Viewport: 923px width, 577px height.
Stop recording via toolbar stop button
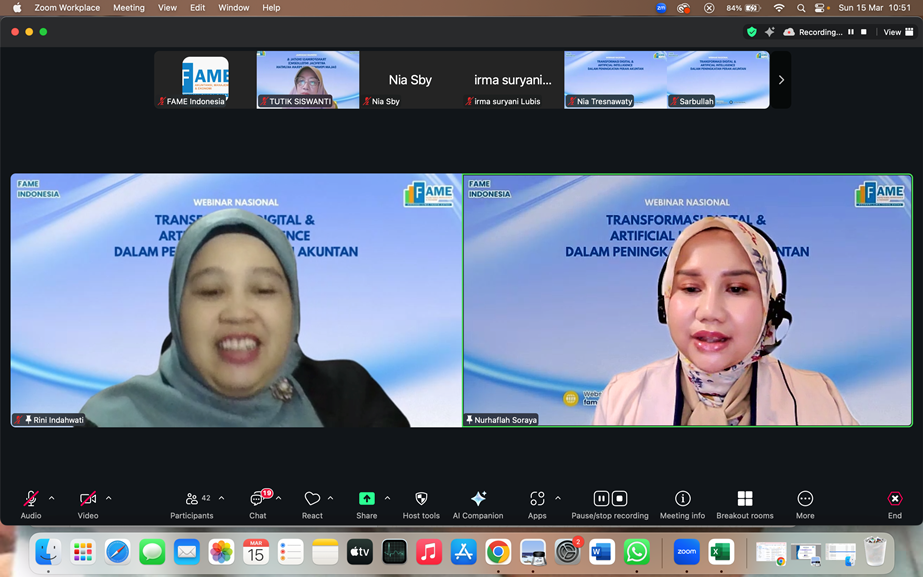tap(620, 498)
